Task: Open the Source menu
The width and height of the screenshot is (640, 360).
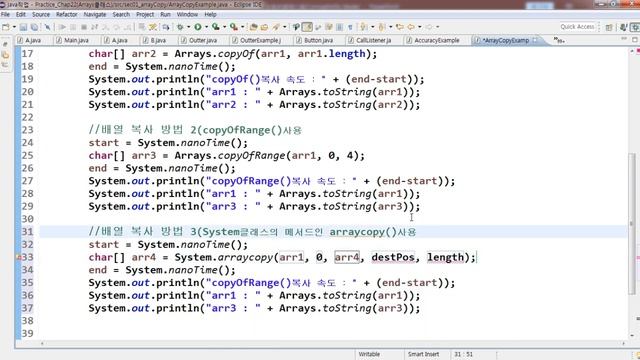Action: pyautogui.click(x=41, y=14)
